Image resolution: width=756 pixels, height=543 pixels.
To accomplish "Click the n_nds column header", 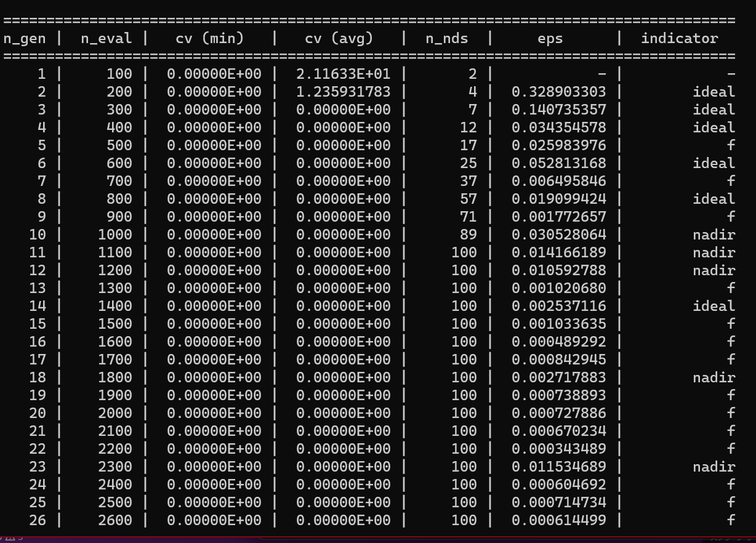I will pos(447,39).
